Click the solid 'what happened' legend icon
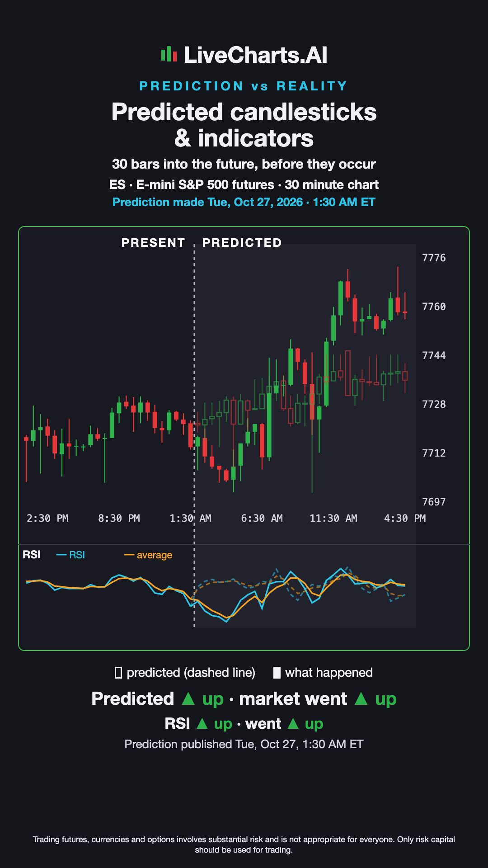This screenshot has width=488, height=868. (277, 673)
